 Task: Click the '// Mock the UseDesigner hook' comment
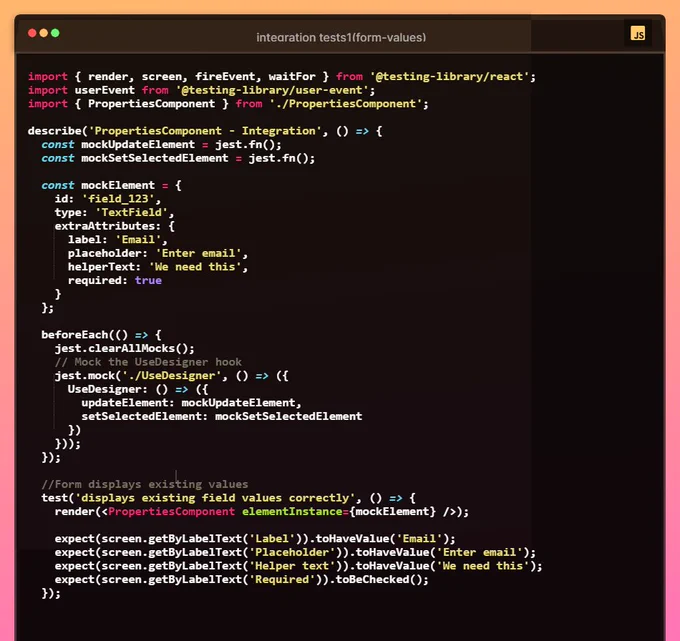tap(148, 362)
